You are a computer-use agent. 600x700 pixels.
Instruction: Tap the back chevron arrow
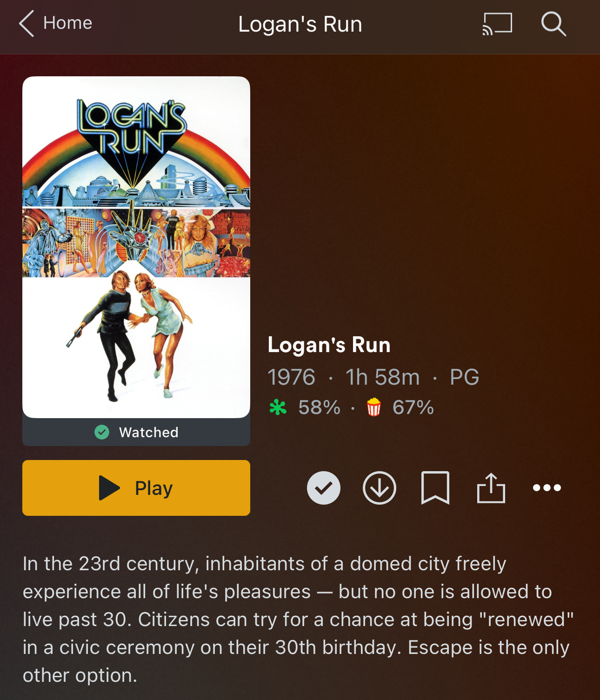pyautogui.click(x=27, y=24)
